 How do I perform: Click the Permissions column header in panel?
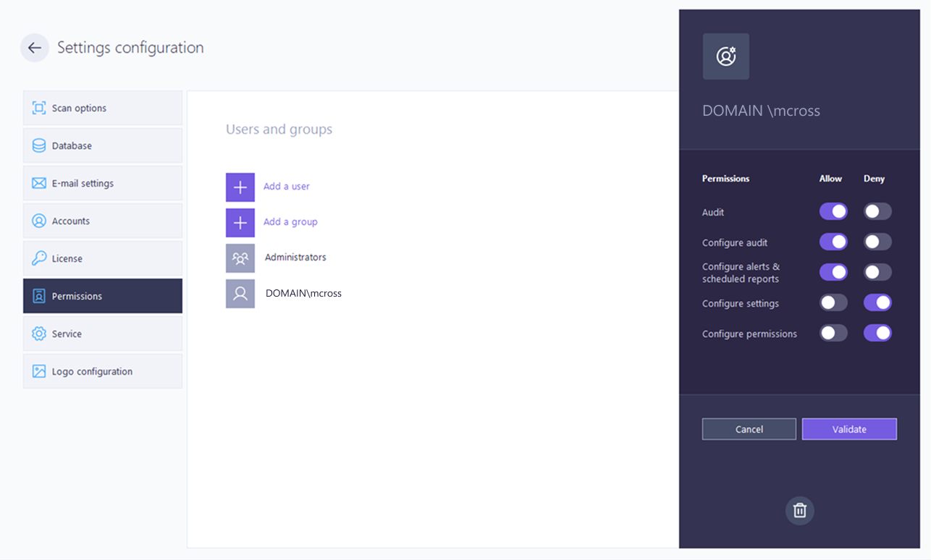point(726,179)
